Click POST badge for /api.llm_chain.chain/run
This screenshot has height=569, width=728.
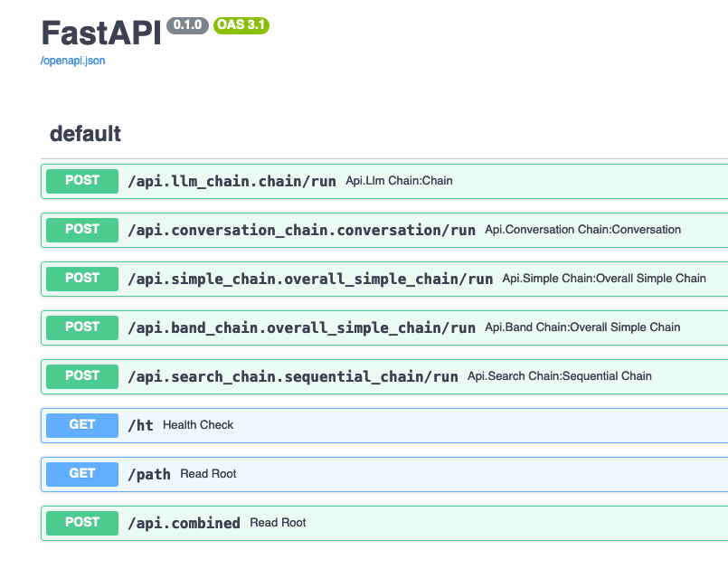(82, 181)
